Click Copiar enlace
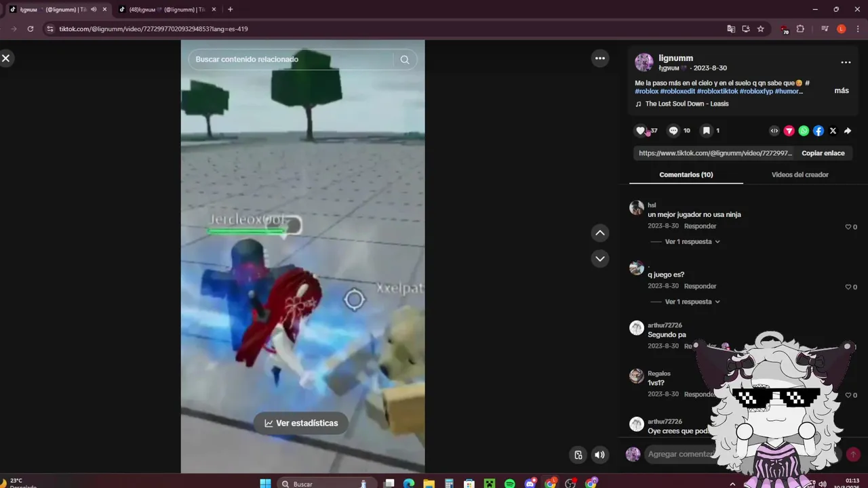This screenshot has width=868, height=488. click(823, 153)
